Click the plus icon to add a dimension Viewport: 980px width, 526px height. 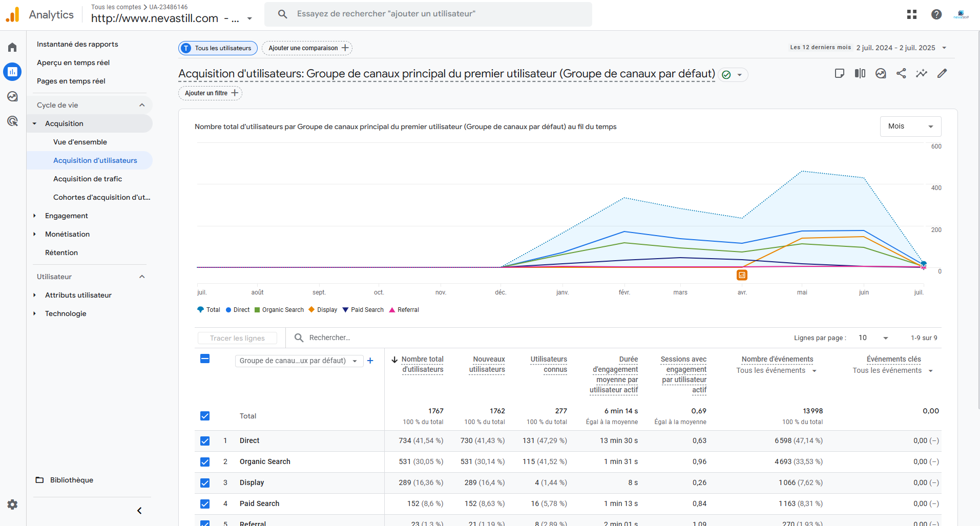tap(370, 361)
